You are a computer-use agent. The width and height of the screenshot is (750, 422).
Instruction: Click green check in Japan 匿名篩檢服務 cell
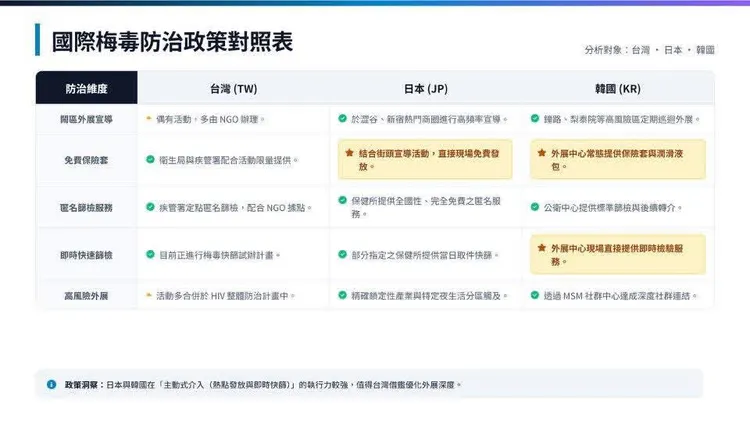[x=342, y=201]
